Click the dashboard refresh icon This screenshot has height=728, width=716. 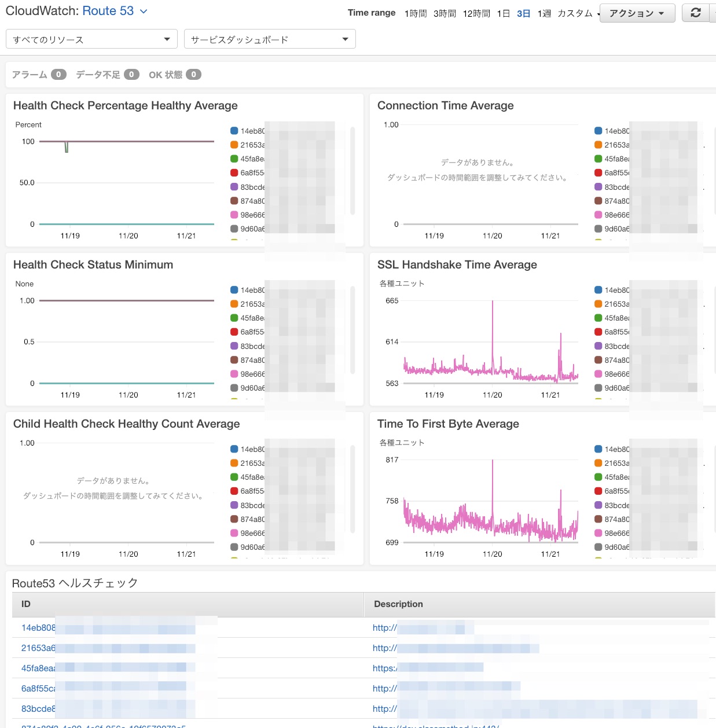696,13
